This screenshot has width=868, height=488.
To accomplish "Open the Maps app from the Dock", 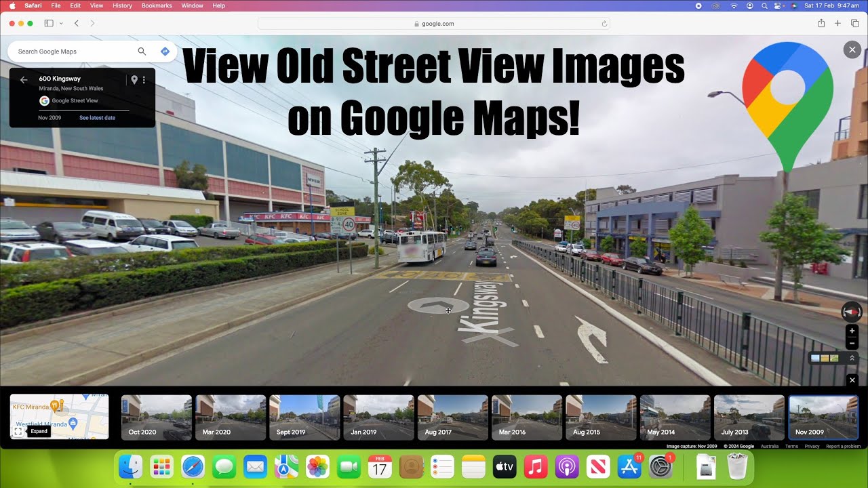I will click(286, 466).
